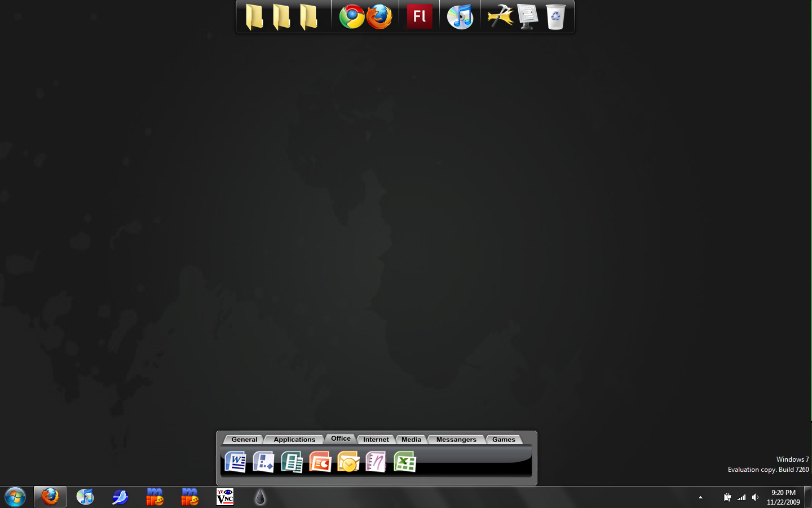Show hidden system tray icons
812x508 pixels.
(700, 497)
